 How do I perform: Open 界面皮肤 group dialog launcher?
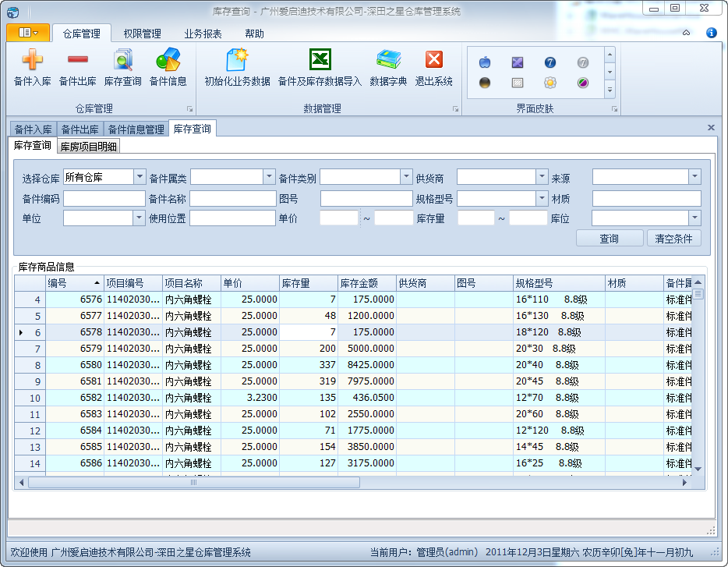(x=614, y=108)
